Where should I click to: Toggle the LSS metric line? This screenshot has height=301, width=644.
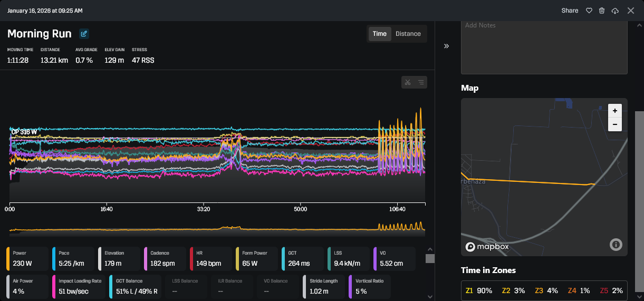click(348, 259)
